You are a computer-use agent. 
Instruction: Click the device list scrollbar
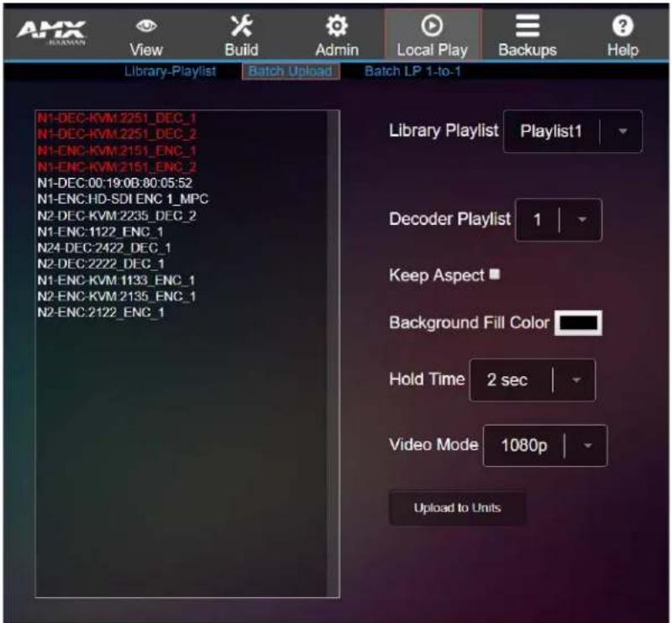pos(333,353)
